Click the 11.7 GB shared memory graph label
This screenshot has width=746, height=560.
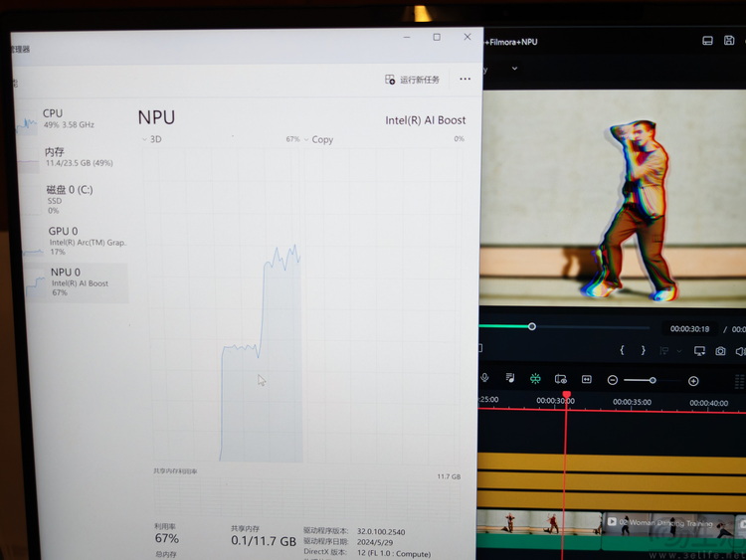tap(449, 476)
